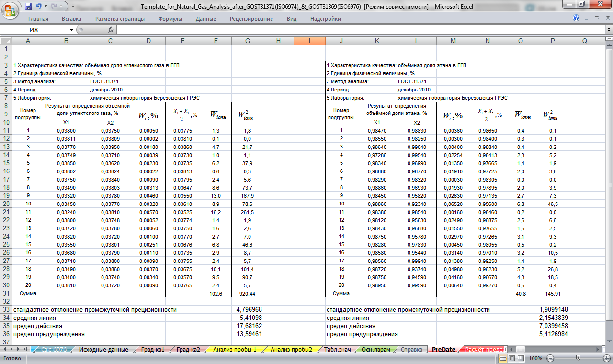Switch to the Справка sheet tab
This screenshot has width=613, height=364.
pos(412,350)
